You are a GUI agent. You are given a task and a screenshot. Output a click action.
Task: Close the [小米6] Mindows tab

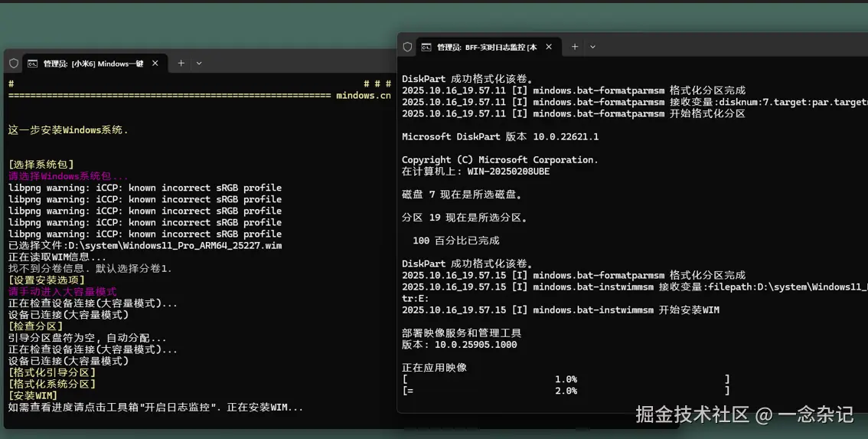155,63
